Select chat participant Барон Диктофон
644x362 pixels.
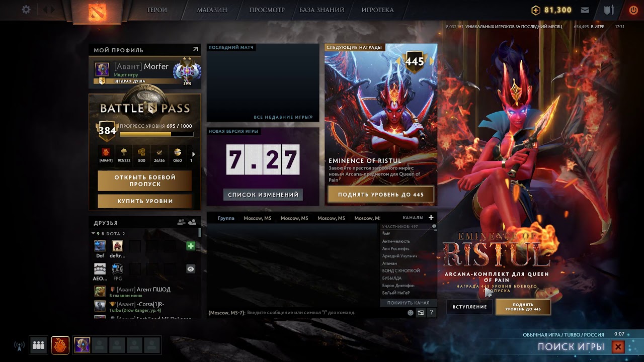pos(398,286)
